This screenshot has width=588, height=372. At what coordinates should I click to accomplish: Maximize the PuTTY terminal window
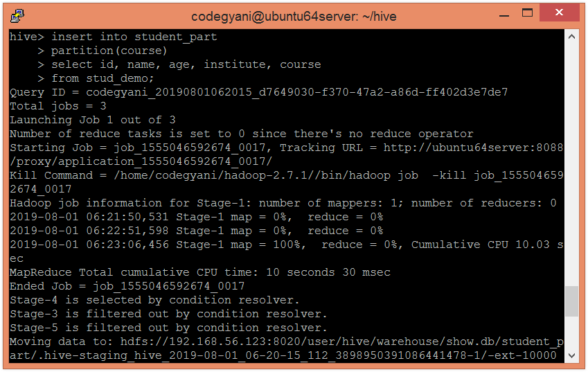coord(528,15)
